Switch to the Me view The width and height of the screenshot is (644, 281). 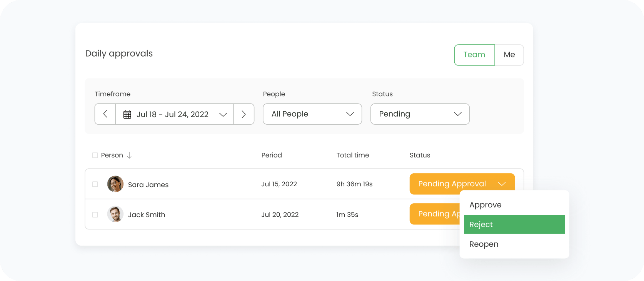(x=509, y=55)
